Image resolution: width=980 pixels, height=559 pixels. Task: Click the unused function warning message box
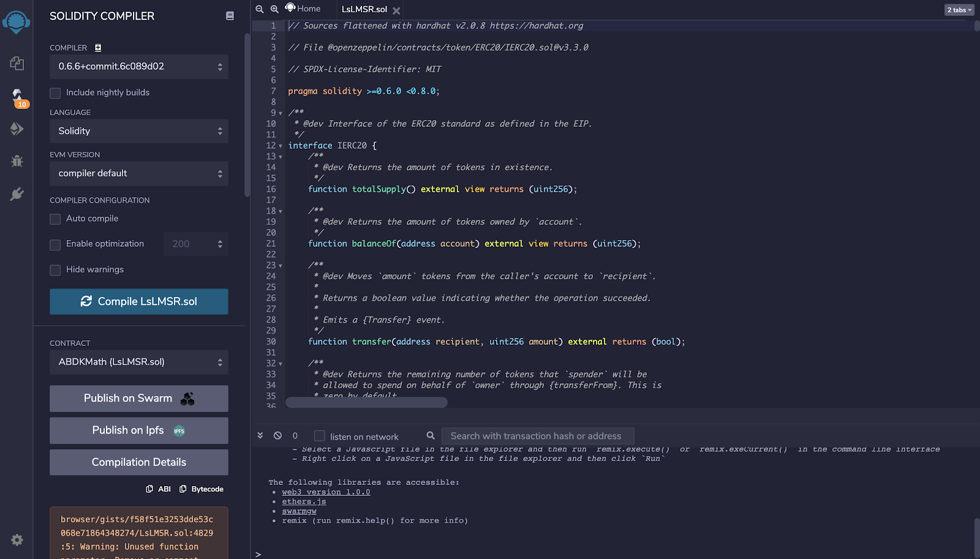click(139, 533)
